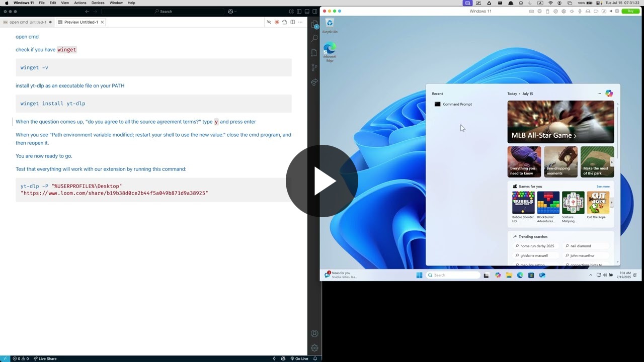Click the Wi-Fi icon in the Mac menu bar
This screenshot has height=362, width=644.
click(x=550, y=3)
